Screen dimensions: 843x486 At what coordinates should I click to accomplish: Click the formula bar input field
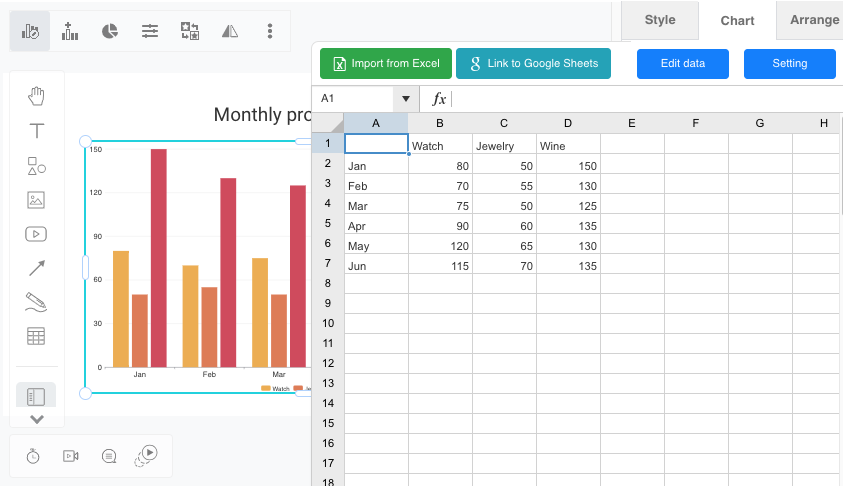tap(640, 99)
